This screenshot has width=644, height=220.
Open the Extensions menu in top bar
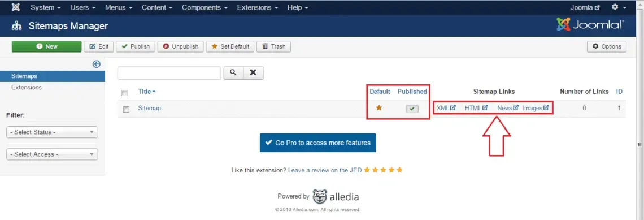258,7
